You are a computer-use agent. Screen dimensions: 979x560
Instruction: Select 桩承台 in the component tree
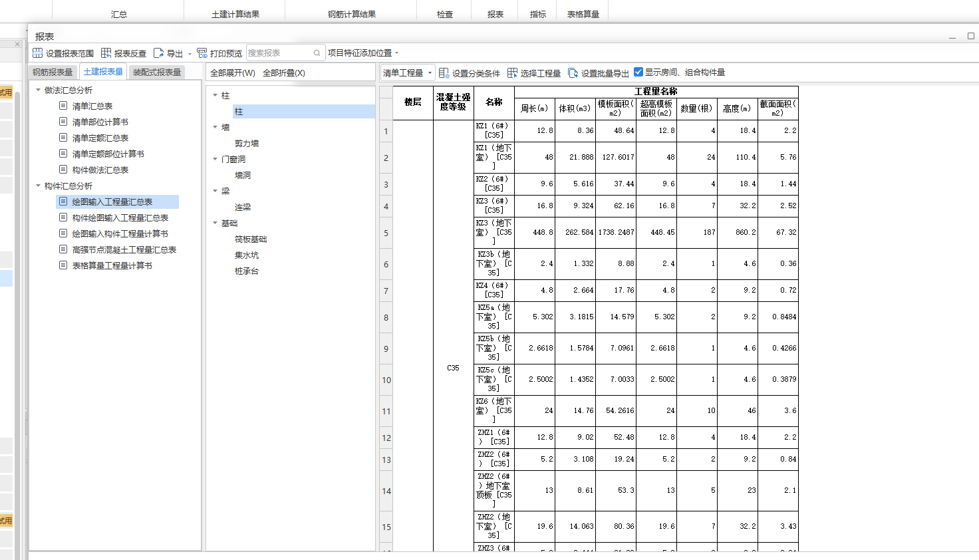pyautogui.click(x=247, y=271)
